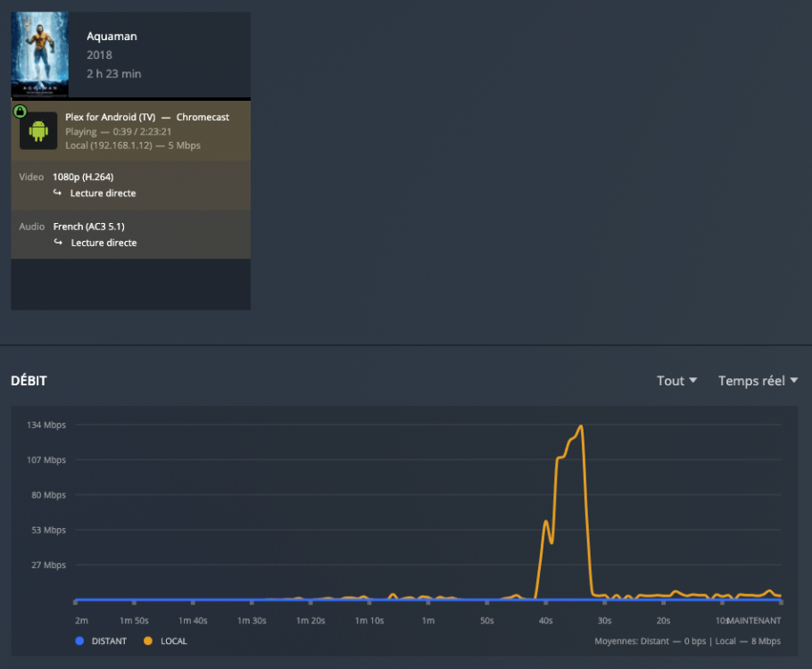This screenshot has height=669, width=812.
Task: Click the Aquaman poster thumbnail
Action: click(x=39, y=54)
